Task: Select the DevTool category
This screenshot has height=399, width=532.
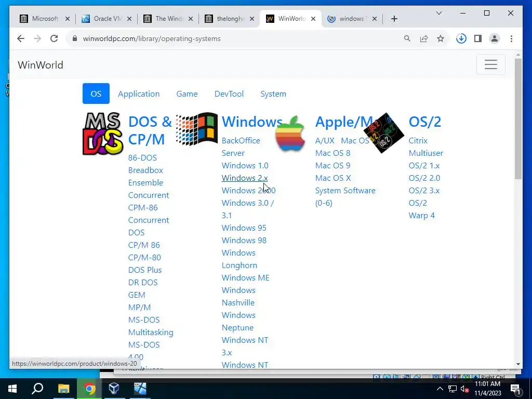Action: (x=229, y=94)
